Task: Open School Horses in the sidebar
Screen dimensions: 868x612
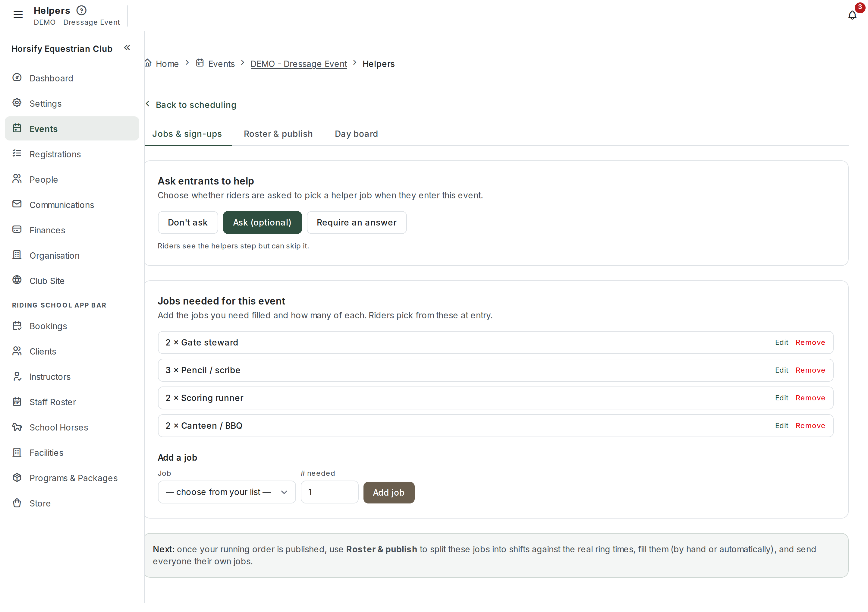Action: click(x=72, y=428)
